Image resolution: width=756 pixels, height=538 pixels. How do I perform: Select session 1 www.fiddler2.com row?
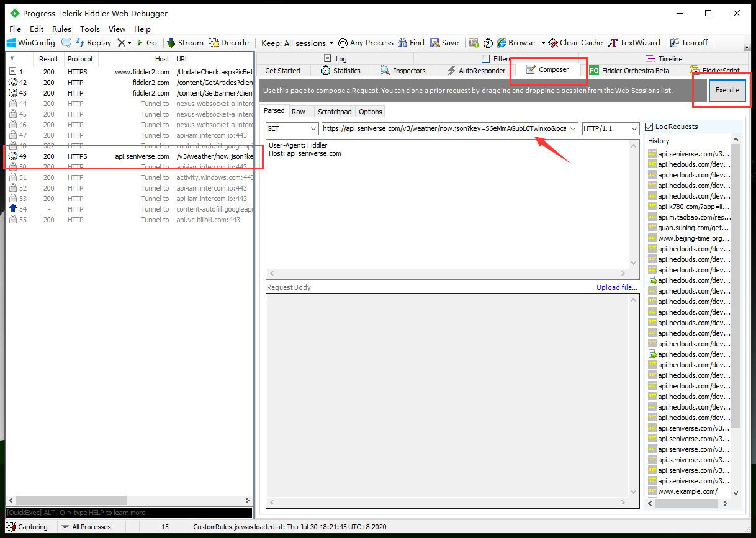point(130,72)
